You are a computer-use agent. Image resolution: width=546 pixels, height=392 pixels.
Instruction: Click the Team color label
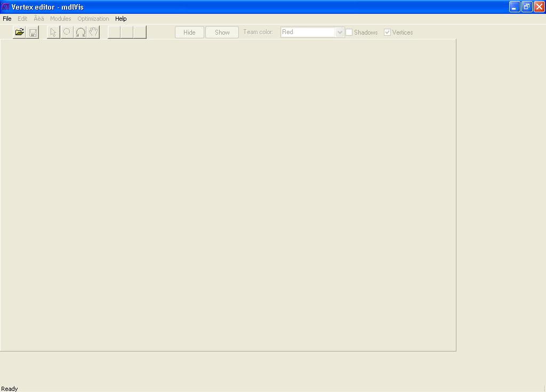click(258, 32)
